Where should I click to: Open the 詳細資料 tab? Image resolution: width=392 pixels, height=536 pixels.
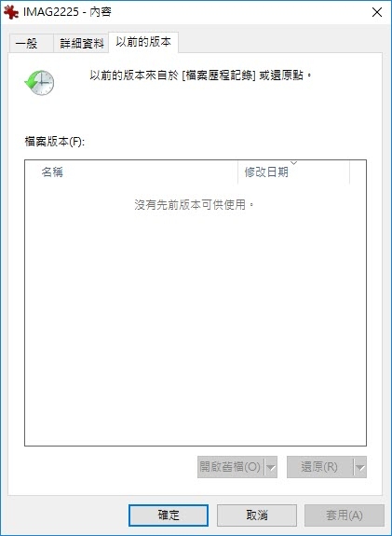tap(81, 44)
